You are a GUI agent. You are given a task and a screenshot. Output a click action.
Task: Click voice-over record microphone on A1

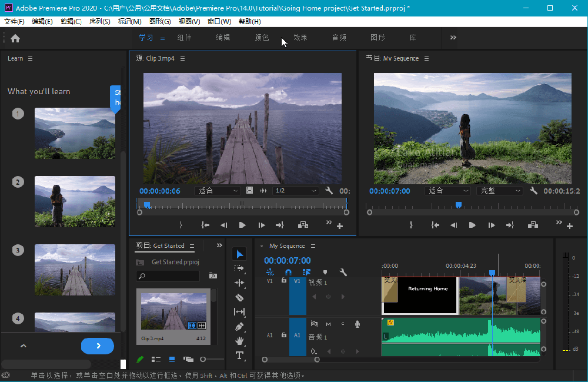pos(358,324)
